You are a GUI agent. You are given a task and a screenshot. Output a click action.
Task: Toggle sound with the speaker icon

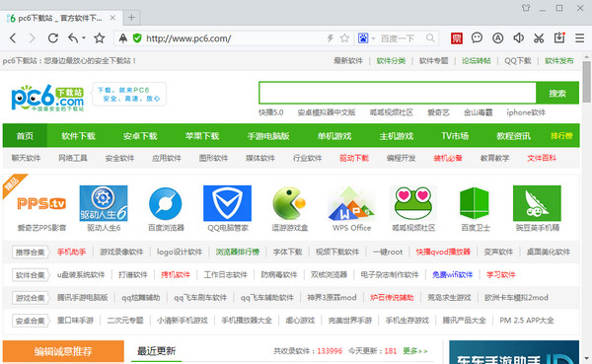click(518, 37)
